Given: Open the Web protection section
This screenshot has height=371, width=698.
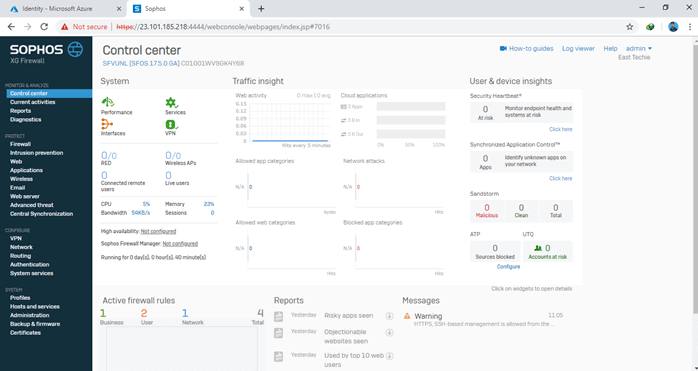Looking at the screenshot, I should pyautogui.click(x=16, y=162).
